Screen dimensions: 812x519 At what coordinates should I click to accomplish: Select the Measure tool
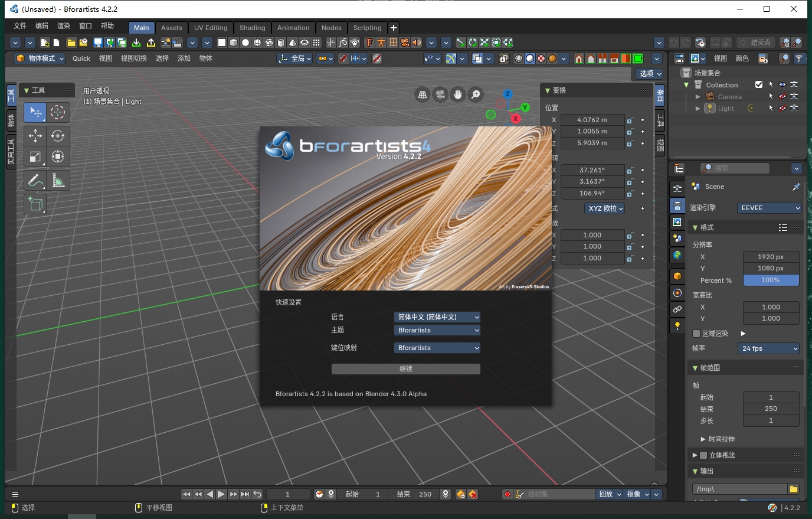[x=58, y=180]
